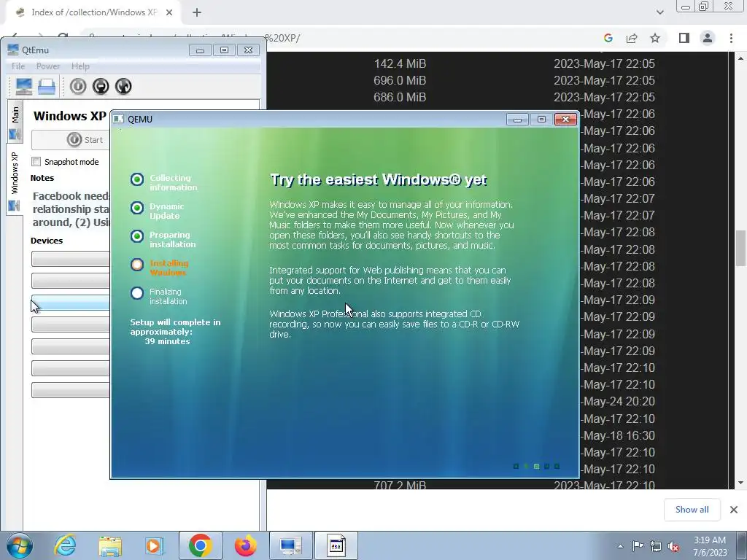
Task: Switch to QtEmu taskbar icon with monitor
Action: coord(291,545)
